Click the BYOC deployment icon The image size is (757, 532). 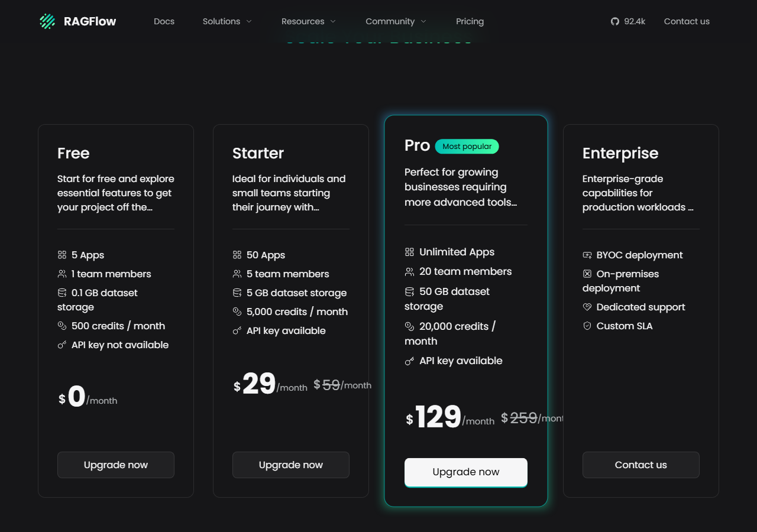[587, 255]
